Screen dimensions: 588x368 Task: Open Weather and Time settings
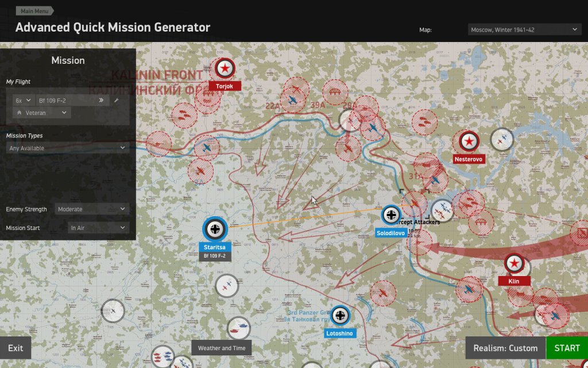222,348
